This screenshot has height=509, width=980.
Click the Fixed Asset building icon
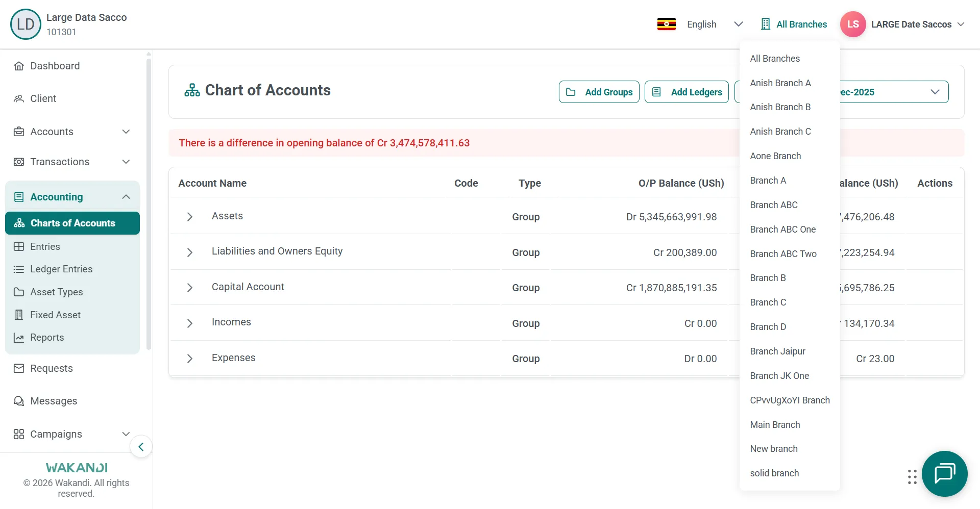[19, 315]
